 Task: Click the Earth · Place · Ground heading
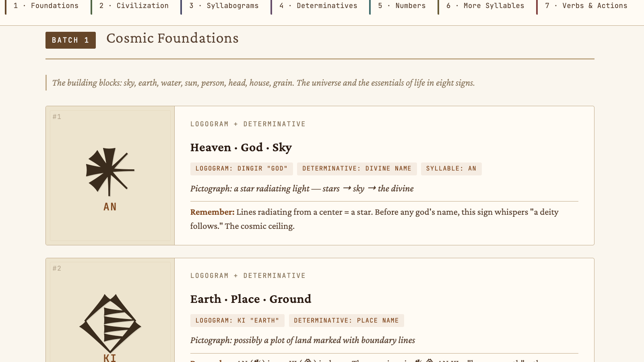pos(250,299)
